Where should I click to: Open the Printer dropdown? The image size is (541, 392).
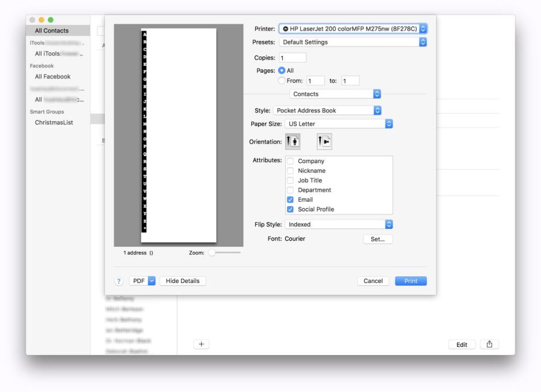(x=353, y=28)
